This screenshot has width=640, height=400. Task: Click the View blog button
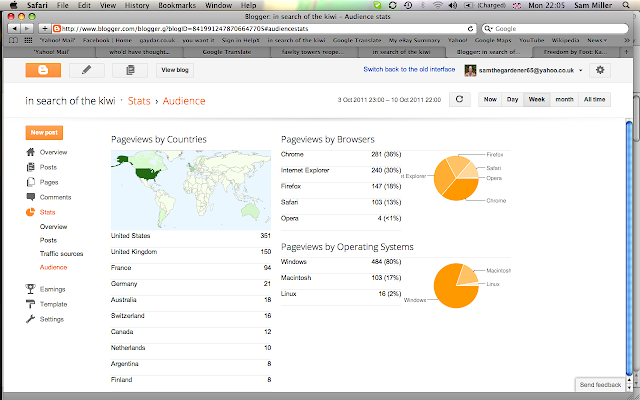point(175,70)
